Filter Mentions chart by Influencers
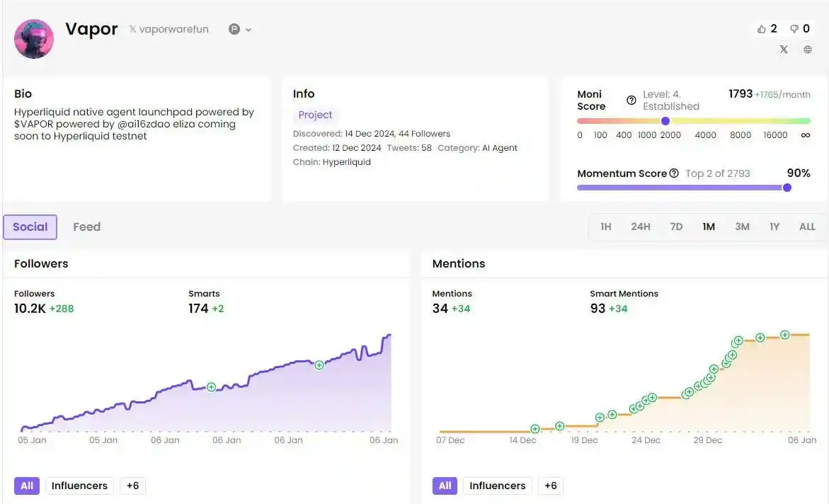 (x=498, y=486)
